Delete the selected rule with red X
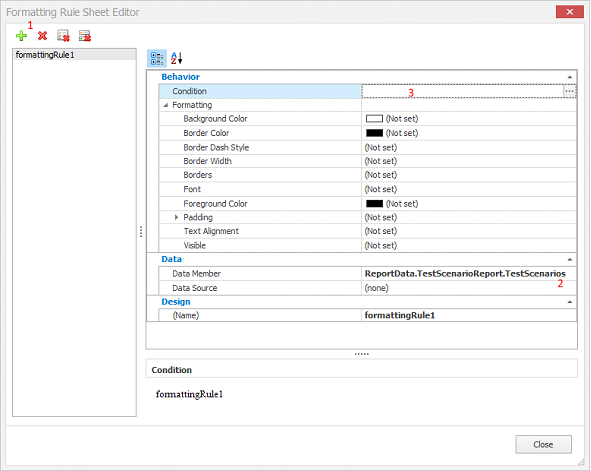 (42, 36)
